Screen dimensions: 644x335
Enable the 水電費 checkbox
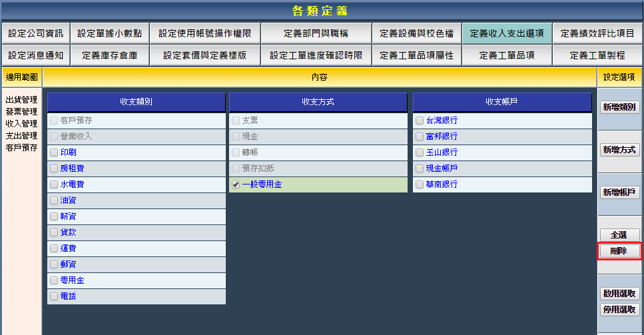click(x=54, y=184)
